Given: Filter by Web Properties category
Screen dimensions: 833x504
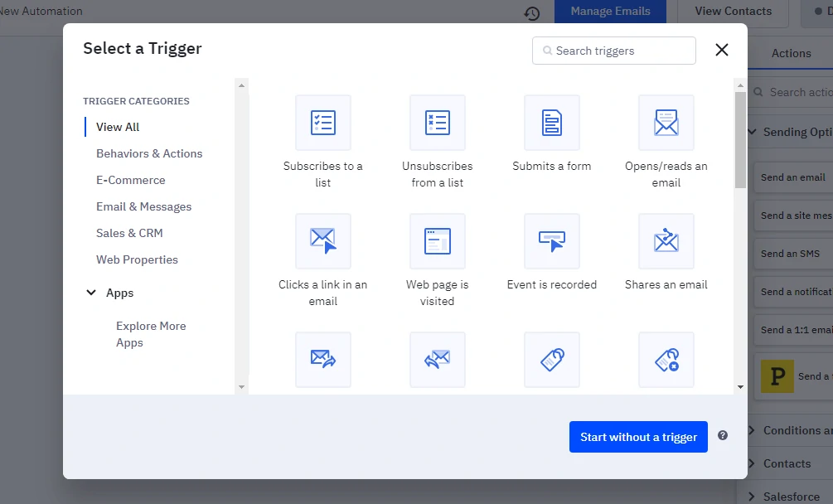Looking at the screenshot, I should [137, 259].
